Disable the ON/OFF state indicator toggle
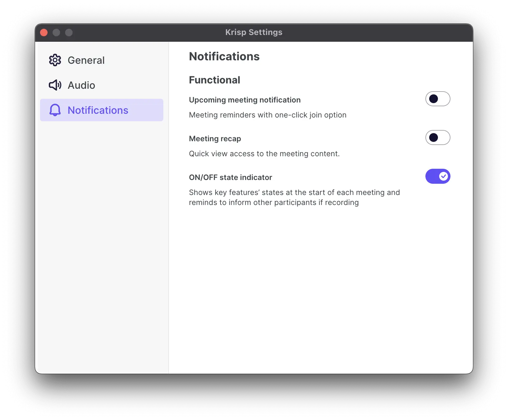Viewport: 508px width, 420px height. point(438,176)
